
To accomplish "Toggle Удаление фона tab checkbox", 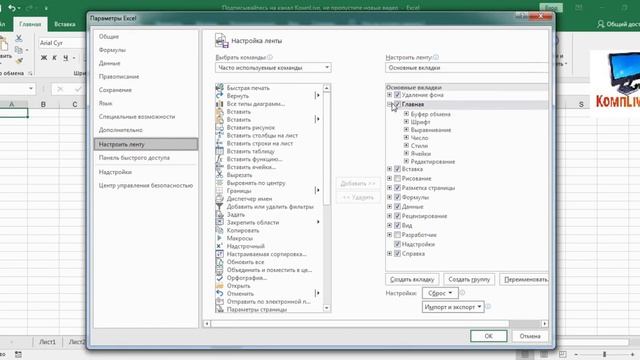I will click(x=397, y=95).
